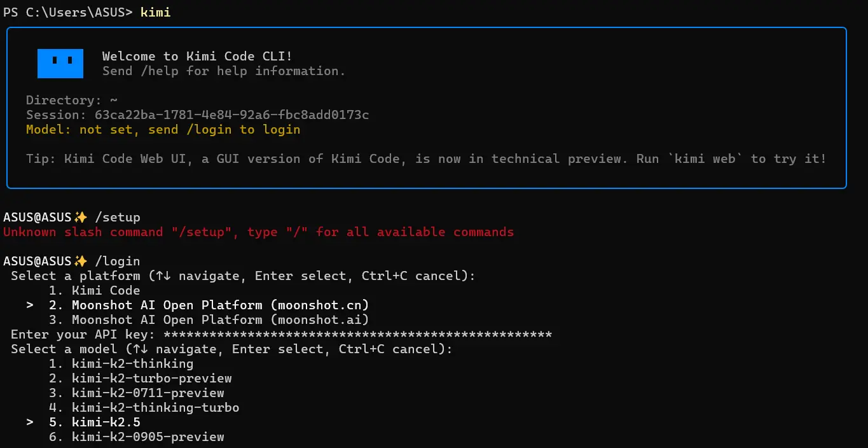
Task: Click the sparkle emoji before /setup
Action: click(80, 218)
